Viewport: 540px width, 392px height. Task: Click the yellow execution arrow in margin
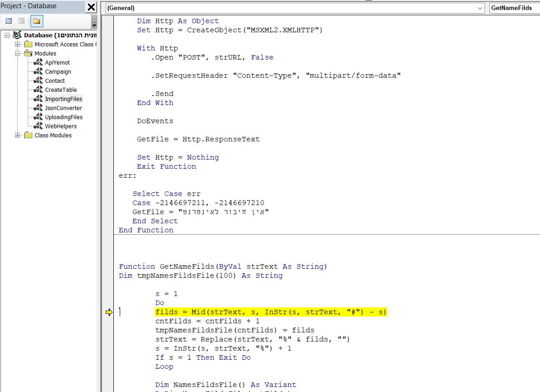coord(109,312)
